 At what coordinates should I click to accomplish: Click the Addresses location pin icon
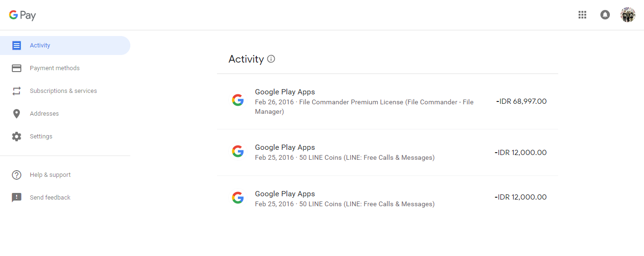(17, 114)
